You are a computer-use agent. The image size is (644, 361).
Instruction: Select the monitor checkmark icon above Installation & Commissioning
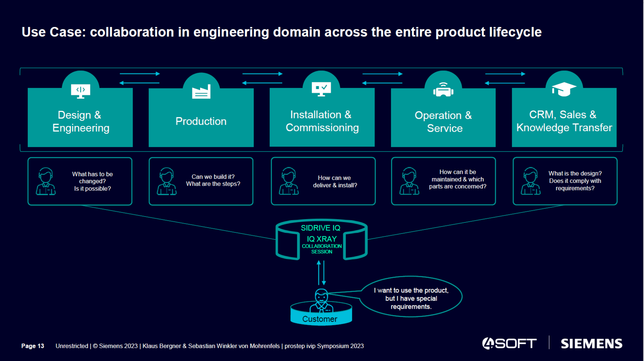(322, 90)
